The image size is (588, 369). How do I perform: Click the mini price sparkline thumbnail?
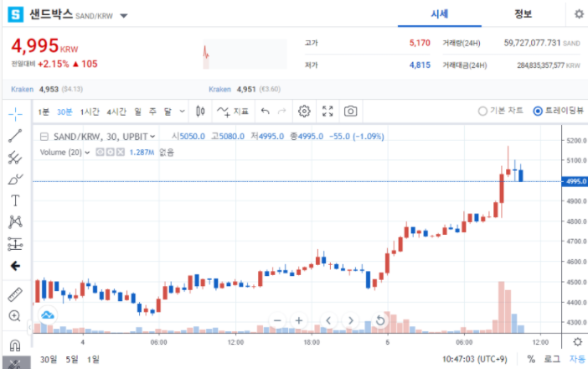pos(245,54)
